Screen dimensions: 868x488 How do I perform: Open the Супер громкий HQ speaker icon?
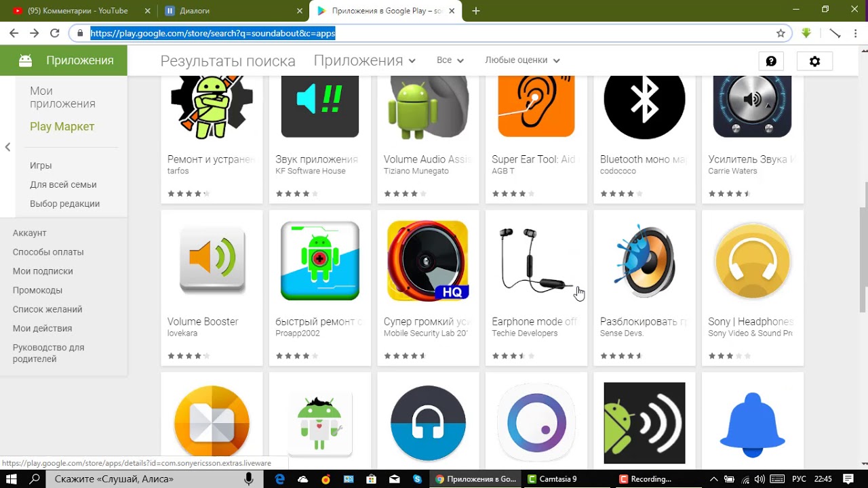point(428,261)
